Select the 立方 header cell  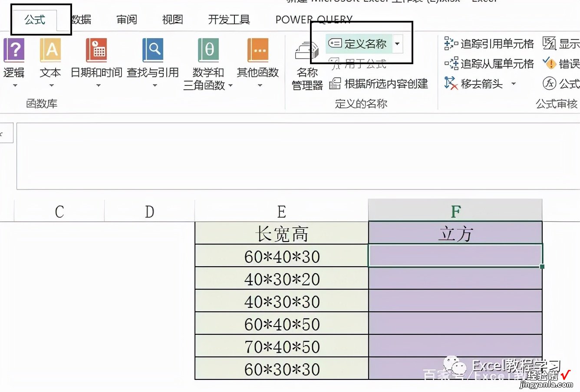(455, 233)
